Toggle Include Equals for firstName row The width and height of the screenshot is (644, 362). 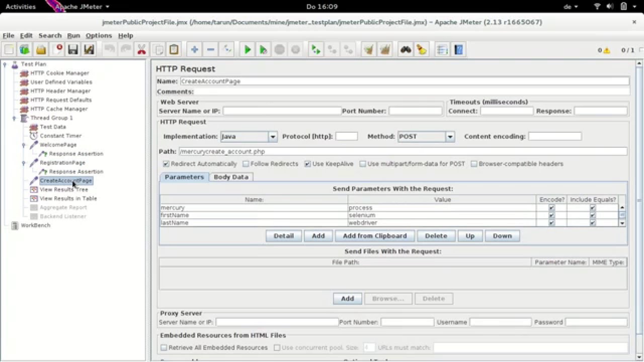pyautogui.click(x=592, y=215)
